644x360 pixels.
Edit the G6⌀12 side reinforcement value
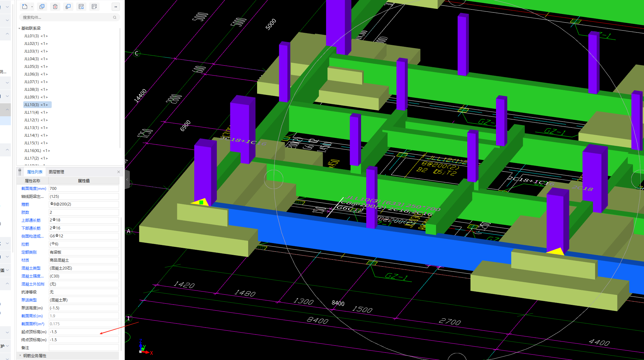pyautogui.click(x=84, y=236)
